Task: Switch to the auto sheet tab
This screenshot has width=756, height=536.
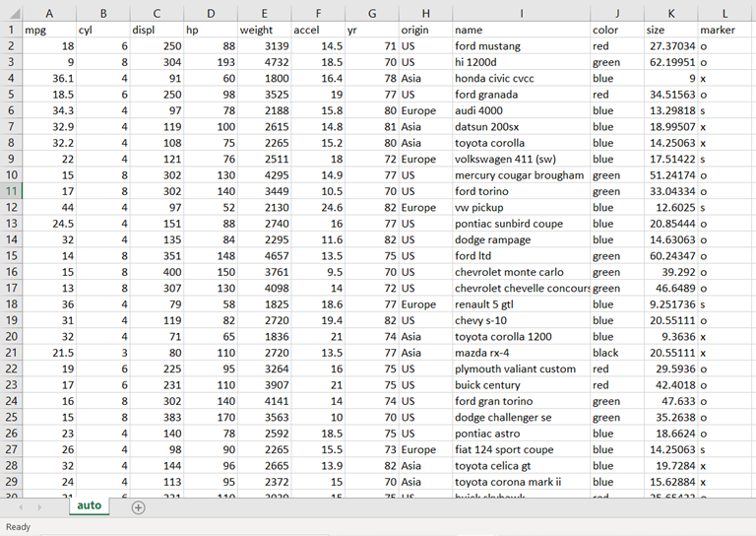Action: coord(90,505)
